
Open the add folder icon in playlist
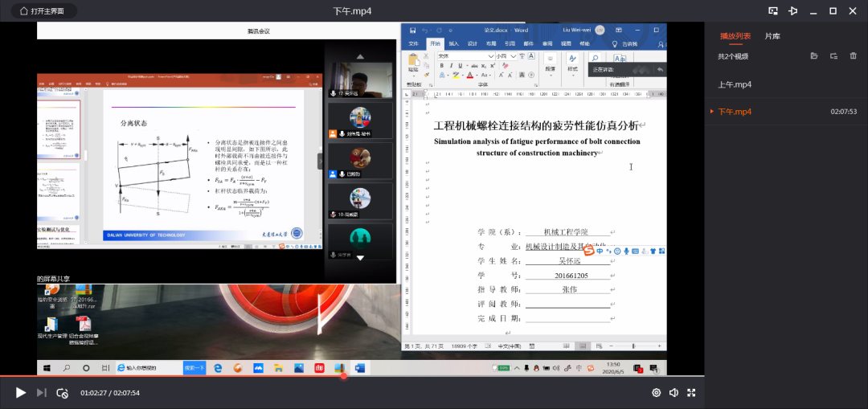813,56
